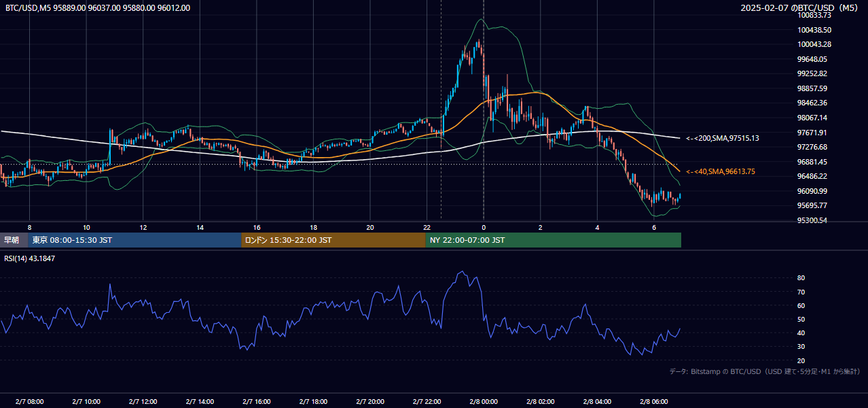Image resolution: width=868 pixels, height=408 pixels.
Task: Select the NY 22:00-07:00 JST session bar
Action: pyautogui.click(x=553, y=240)
